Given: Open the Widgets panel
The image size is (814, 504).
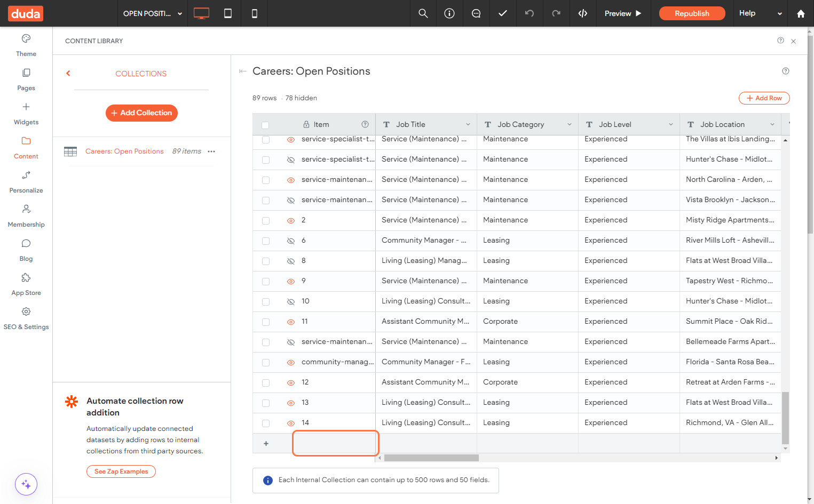Looking at the screenshot, I should (26, 114).
